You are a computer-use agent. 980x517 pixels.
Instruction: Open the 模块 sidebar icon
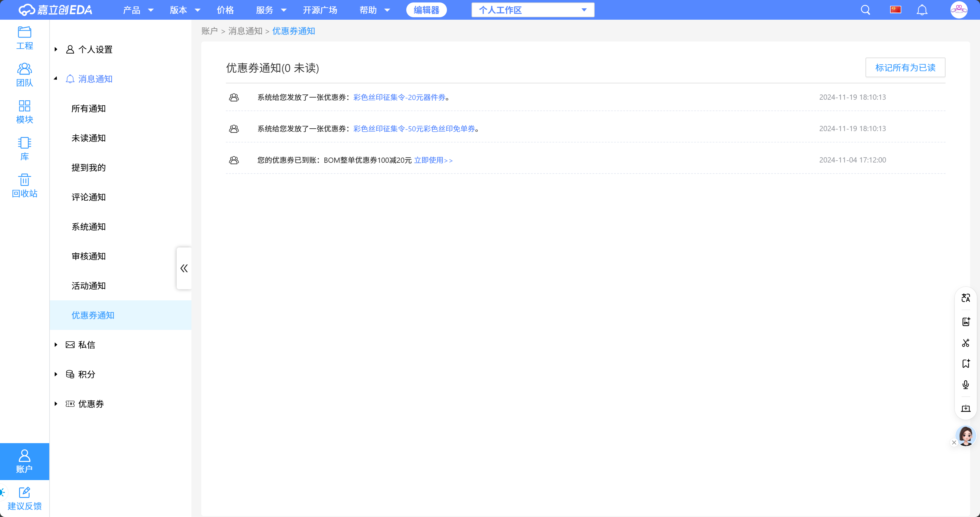[24, 112]
